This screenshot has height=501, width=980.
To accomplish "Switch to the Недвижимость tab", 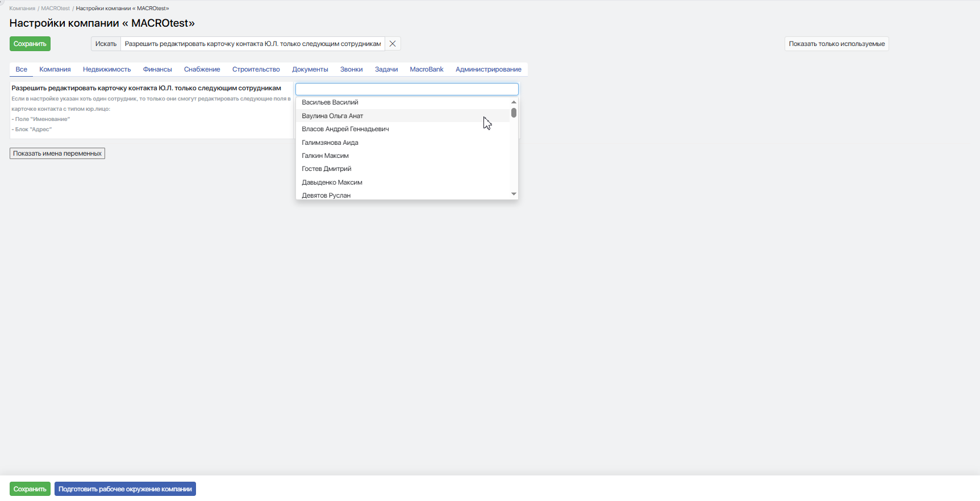I will click(107, 69).
